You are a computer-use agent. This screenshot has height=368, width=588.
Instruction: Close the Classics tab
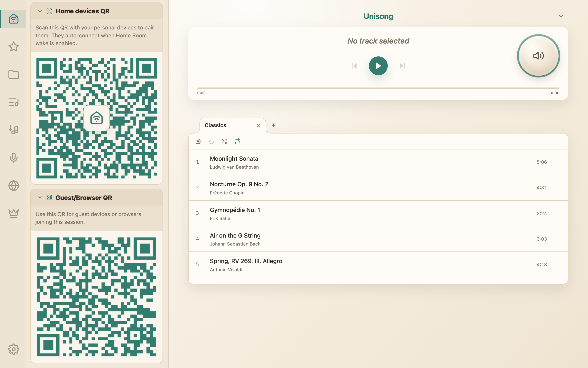(x=258, y=125)
